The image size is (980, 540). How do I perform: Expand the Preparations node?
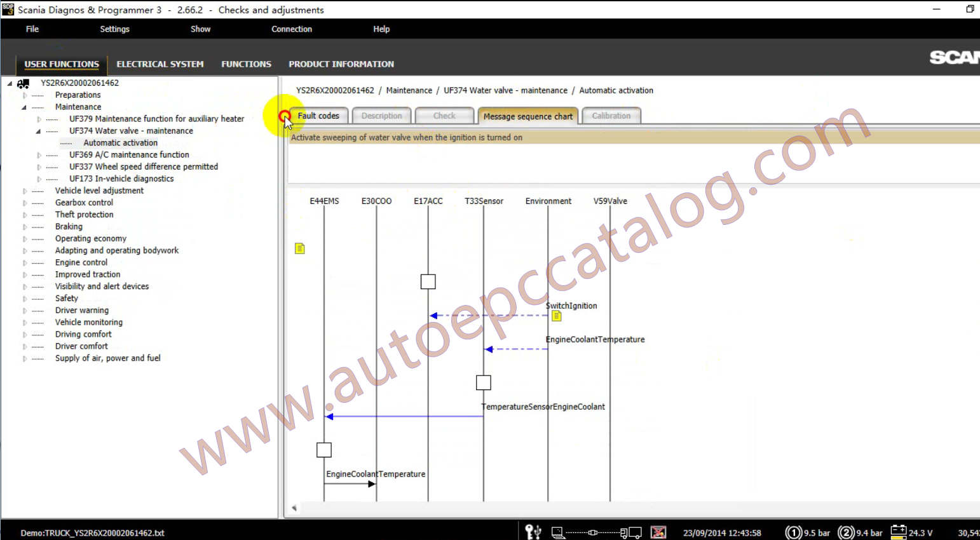coord(25,95)
